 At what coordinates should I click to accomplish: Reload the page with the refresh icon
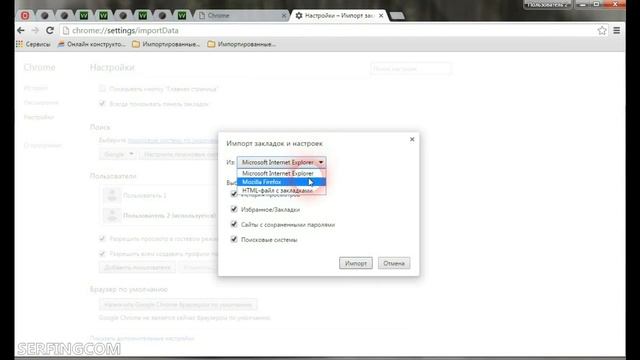coord(50,31)
